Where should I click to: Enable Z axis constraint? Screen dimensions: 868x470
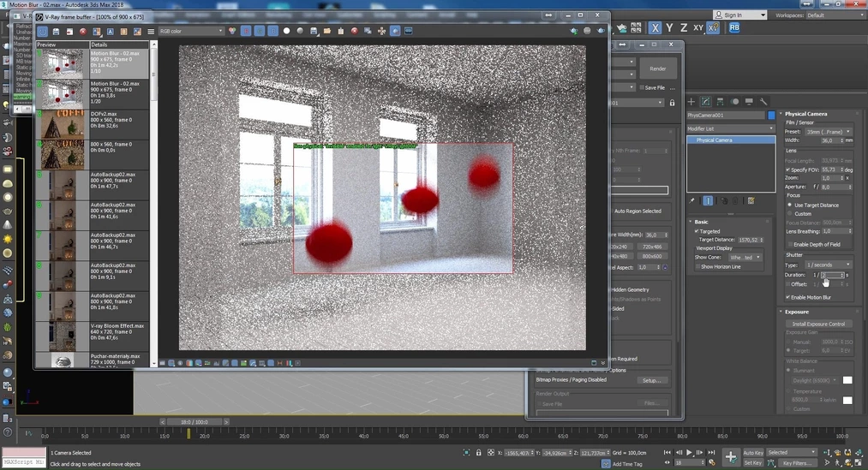(x=684, y=27)
